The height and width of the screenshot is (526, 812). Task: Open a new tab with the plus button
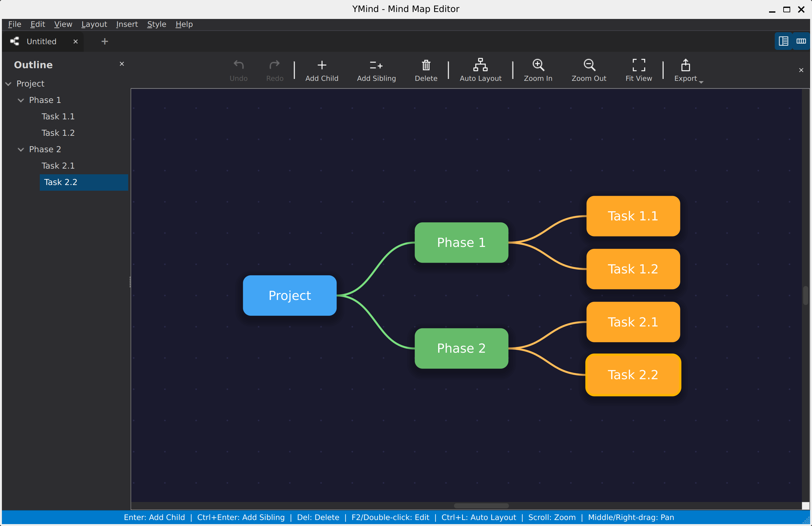click(x=105, y=42)
